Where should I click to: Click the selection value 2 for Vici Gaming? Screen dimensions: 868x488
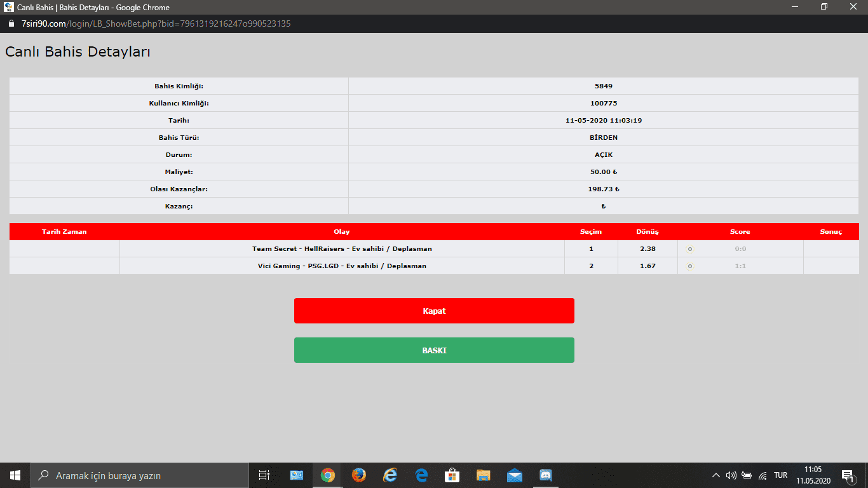591,266
